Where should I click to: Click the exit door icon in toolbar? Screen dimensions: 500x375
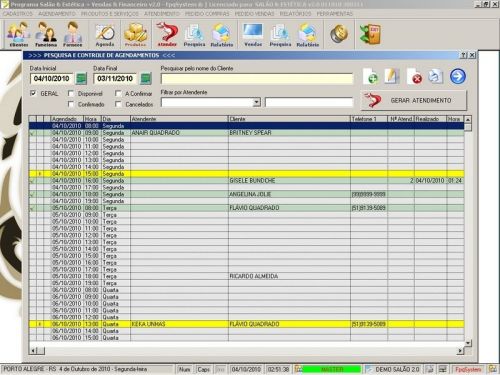click(370, 34)
